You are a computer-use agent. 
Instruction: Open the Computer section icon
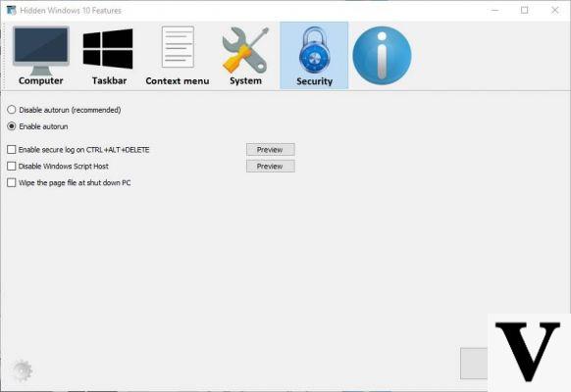click(41, 55)
